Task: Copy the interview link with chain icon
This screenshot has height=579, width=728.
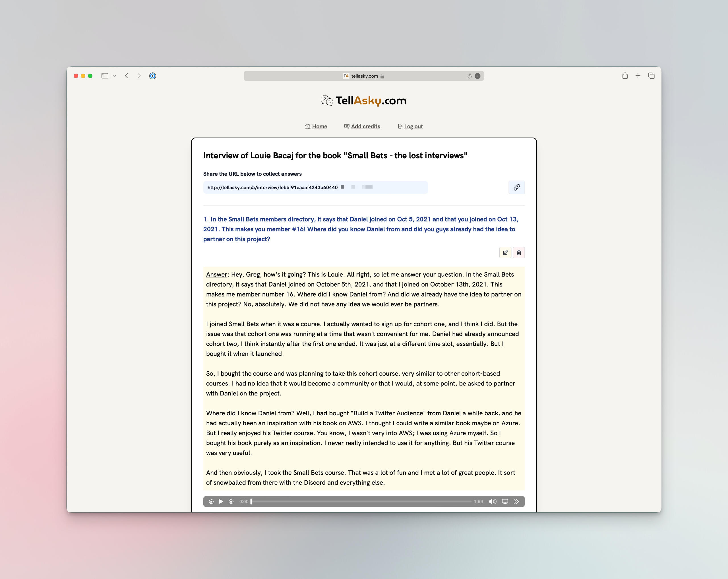Action: [x=517, y=187]
